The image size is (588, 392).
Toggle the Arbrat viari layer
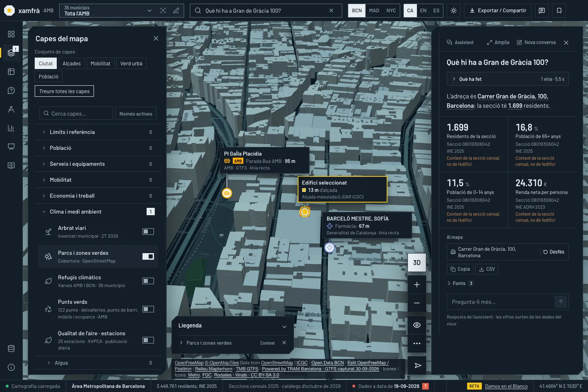(148, 232)
